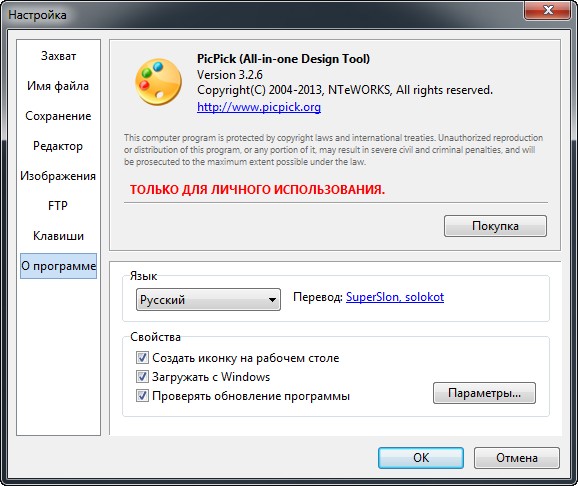Click the PicPick palette logo icon
The image size is (578, 486).
[x=158, y=82]
